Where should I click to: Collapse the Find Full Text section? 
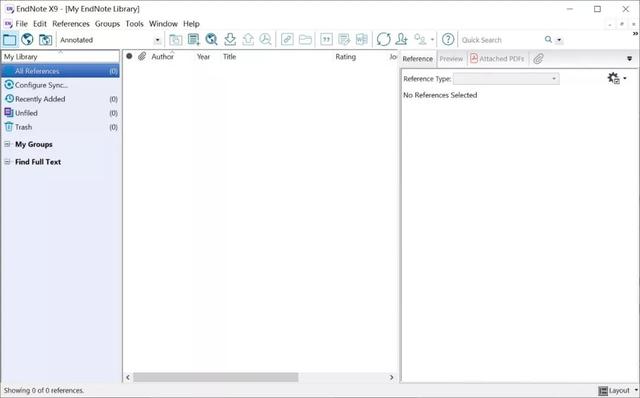coord(7,162)
